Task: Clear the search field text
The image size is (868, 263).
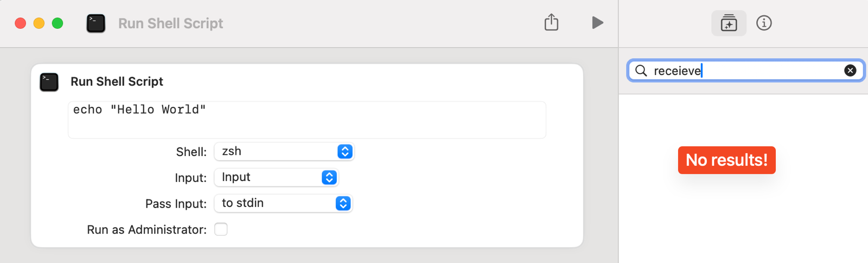Action: point(850,70)
